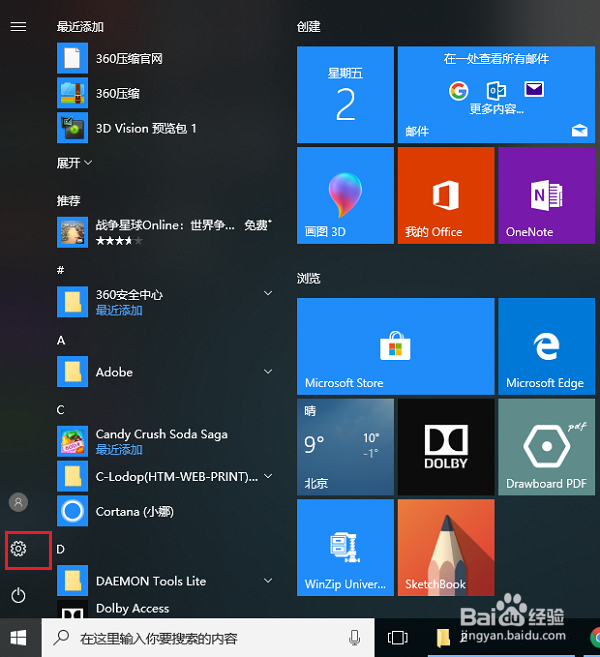This screenshot has height=657, width=600.
Task: Click the 最近添加 section header
Action: click(x=80, y=27)
